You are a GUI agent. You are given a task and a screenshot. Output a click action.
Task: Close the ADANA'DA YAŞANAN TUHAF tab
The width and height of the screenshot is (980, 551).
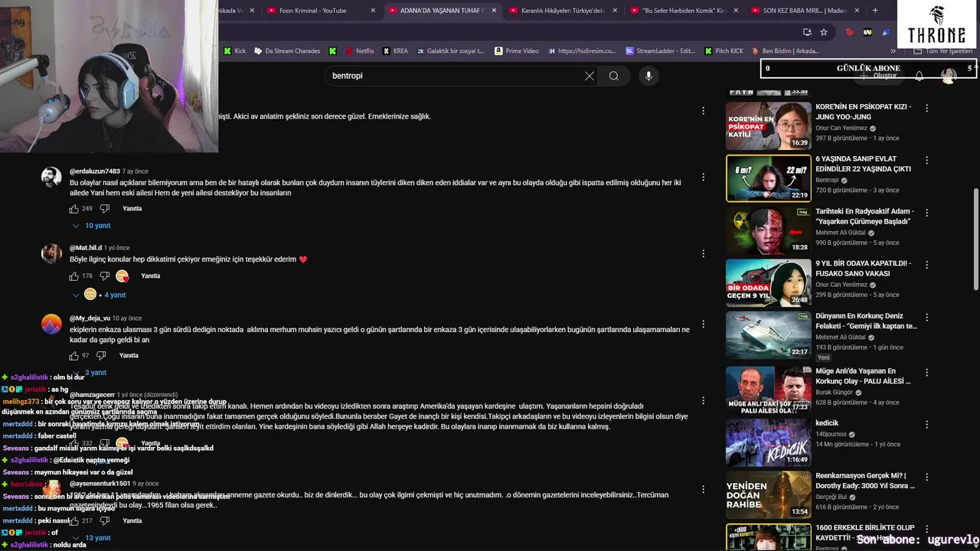tap(494, 11)
